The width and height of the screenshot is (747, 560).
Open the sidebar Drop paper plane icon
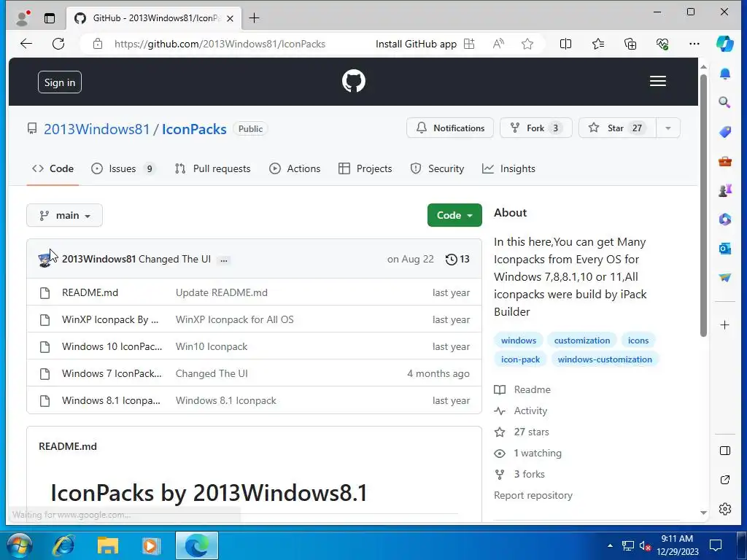(x=724, y=277)
